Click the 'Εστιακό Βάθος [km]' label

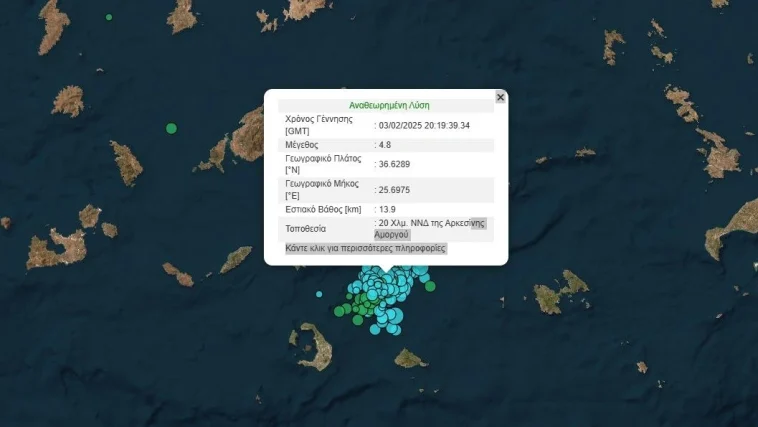pyautogui.click(x=323, y=209)
